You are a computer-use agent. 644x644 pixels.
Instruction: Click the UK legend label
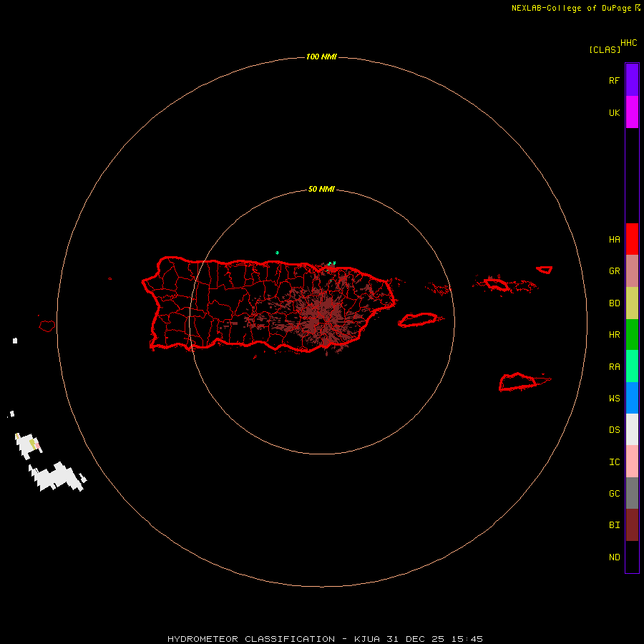pyautogui.click(x=614, y=112)
